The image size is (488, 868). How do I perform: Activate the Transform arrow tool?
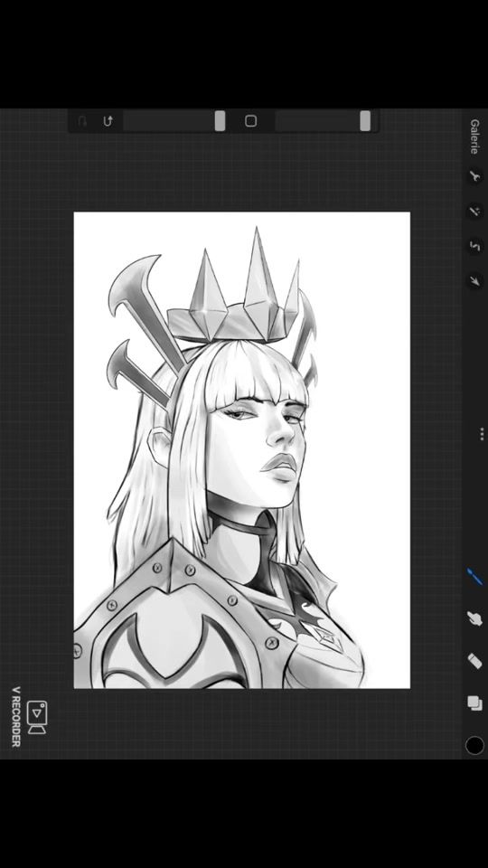point(474,281)
